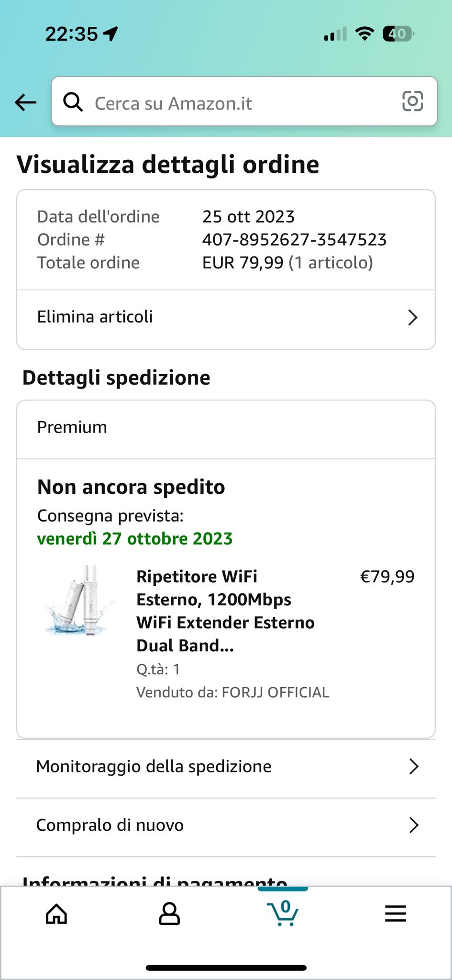
Task: Tap the back arrow icon
Action: tap(25, 102)
